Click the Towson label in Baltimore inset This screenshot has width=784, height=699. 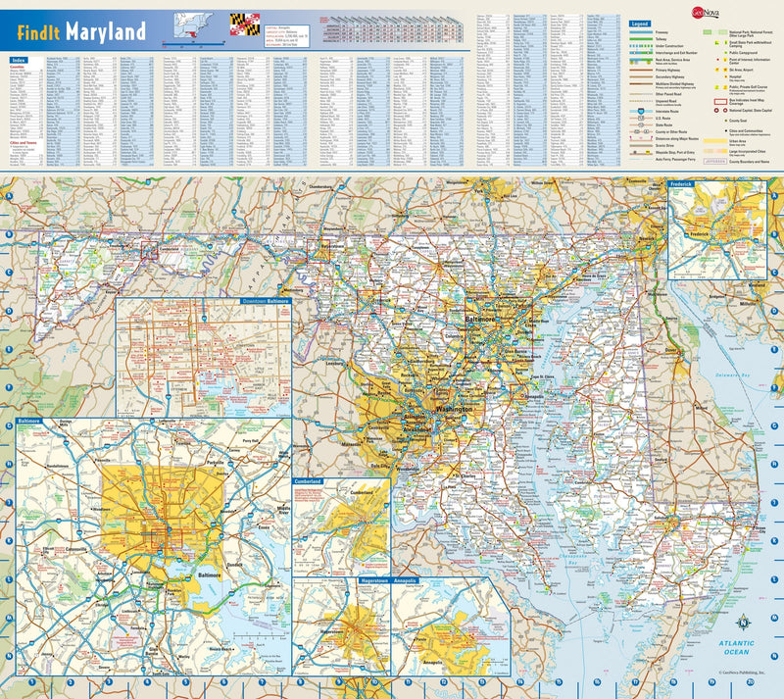[183, 443]
